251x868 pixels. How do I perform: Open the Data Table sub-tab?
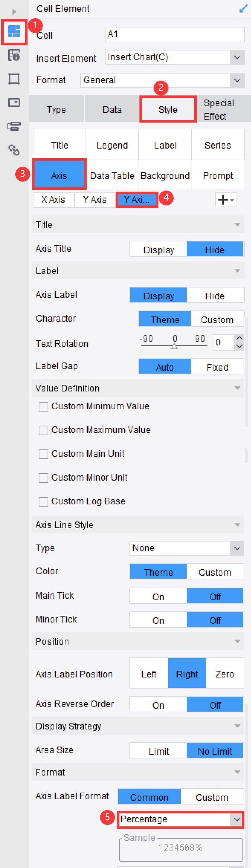(x=112, y=176)
